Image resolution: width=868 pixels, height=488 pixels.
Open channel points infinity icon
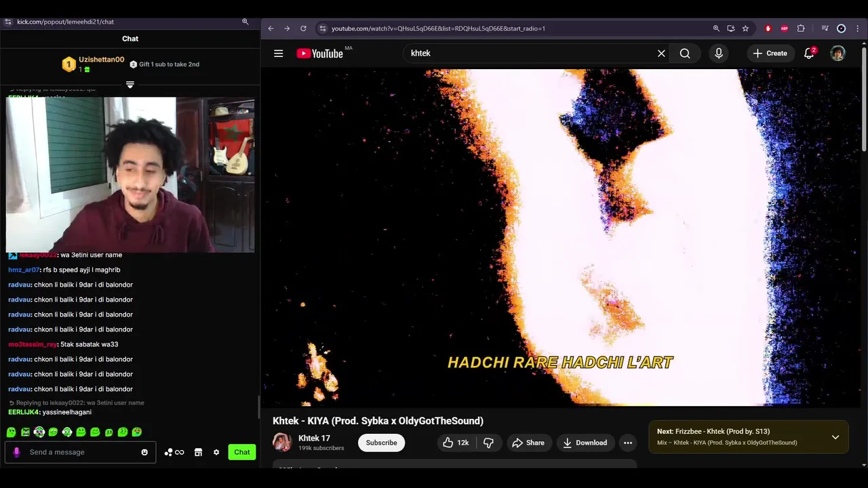point(174,452)
